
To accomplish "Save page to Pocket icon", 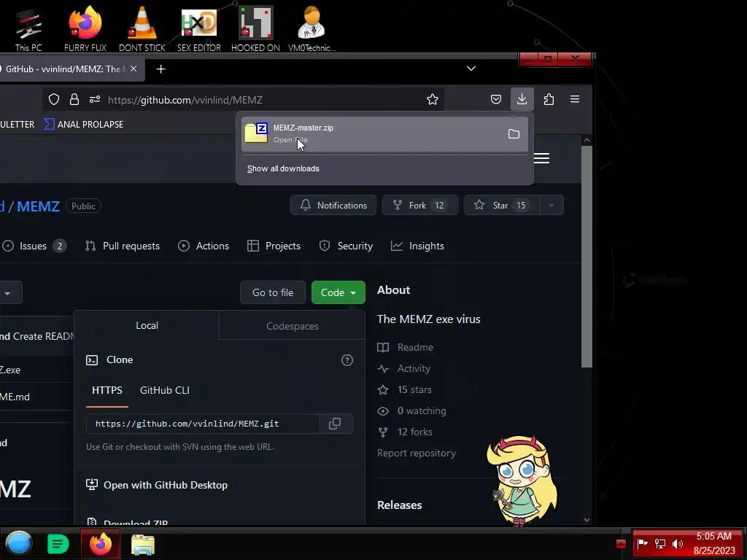I will [496, 99].
